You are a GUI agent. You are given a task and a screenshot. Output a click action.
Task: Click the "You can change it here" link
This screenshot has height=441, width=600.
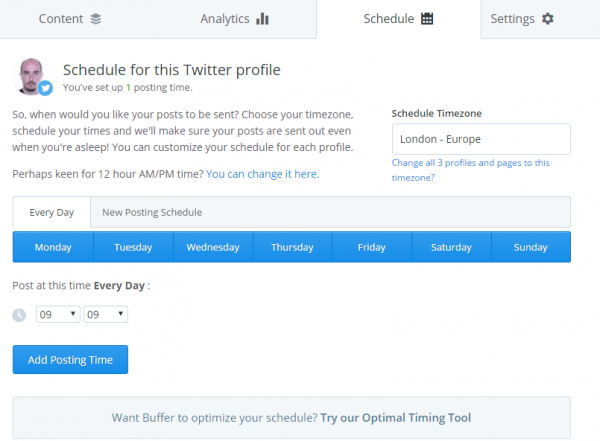pyautogui.click(x=263, y=173)
